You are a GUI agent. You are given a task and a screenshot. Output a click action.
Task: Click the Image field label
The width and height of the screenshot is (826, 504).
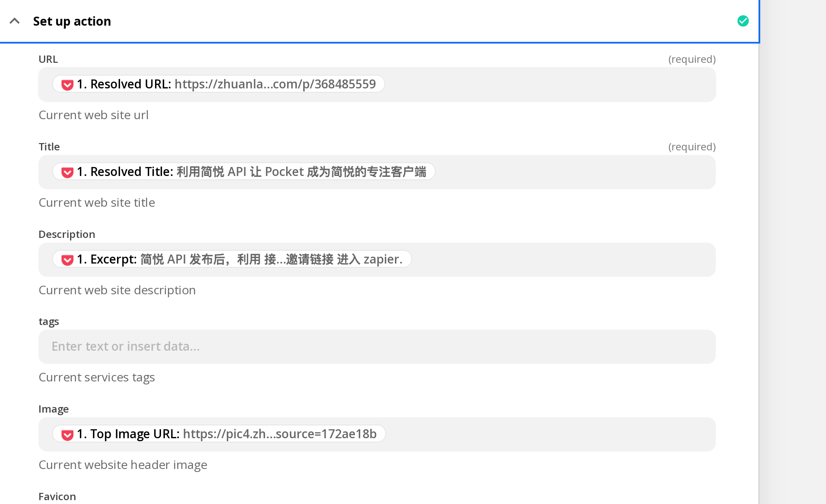click(53, 409)
